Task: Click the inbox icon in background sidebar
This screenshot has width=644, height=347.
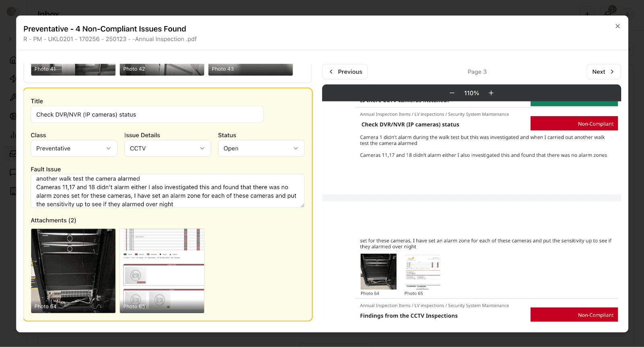Action: [13, 153]
